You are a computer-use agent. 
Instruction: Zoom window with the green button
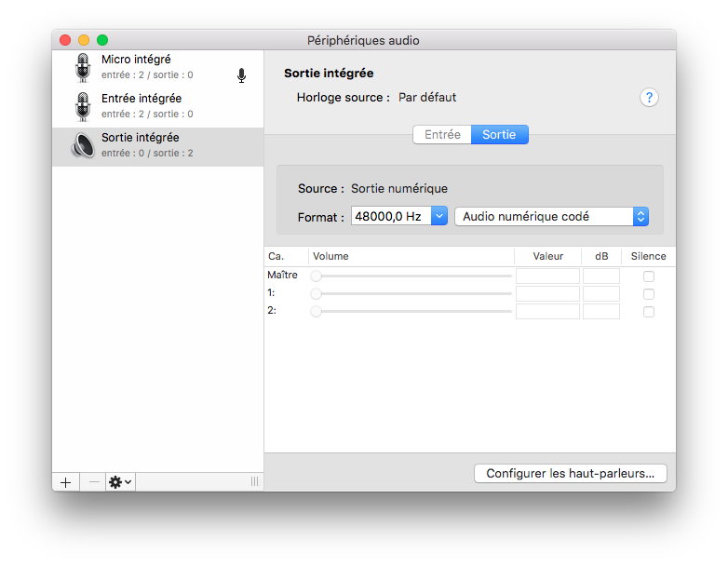(102, 40)
